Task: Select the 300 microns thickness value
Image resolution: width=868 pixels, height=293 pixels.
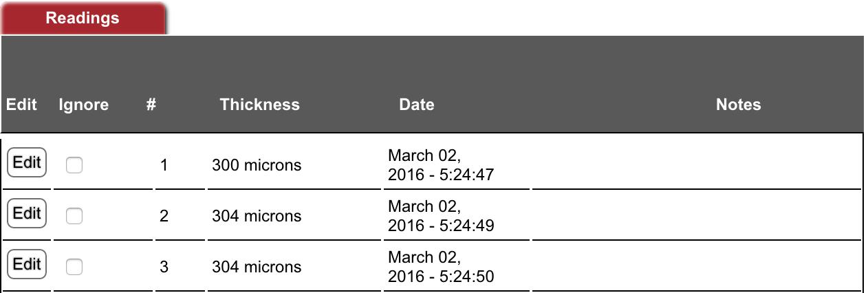Action: click(257, 165)
